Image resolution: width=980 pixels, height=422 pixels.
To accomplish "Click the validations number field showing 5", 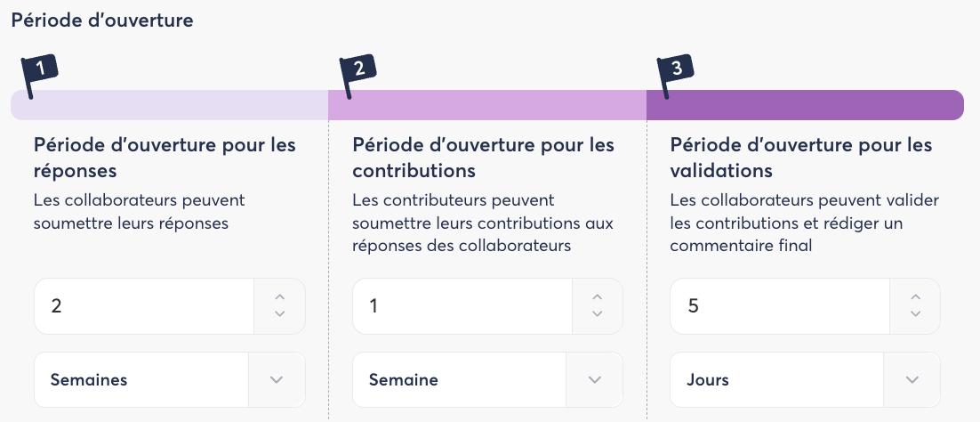I will tap(780, 306).
